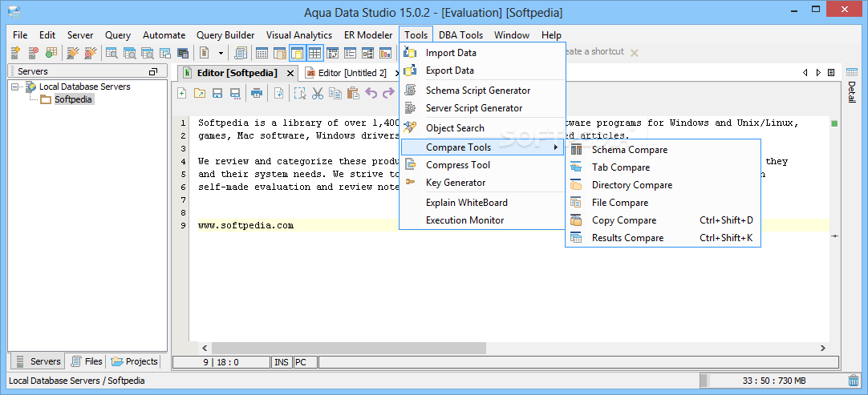This screenshot has width=868, height=395.
Task: Launch the Compress Tool
Action: click(x=482, y=165)
